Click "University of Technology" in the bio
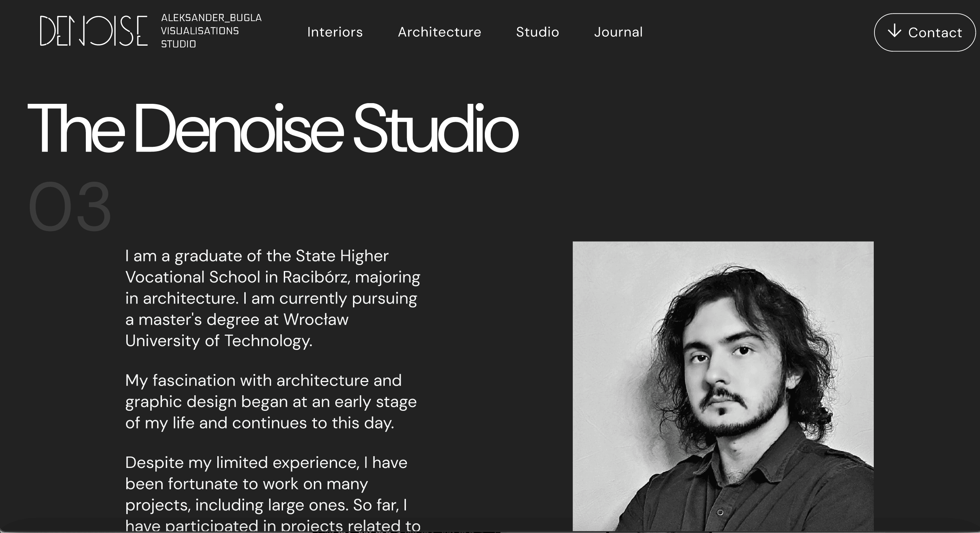This screenshot has height=533, width=980. click(x=218, y=341)
